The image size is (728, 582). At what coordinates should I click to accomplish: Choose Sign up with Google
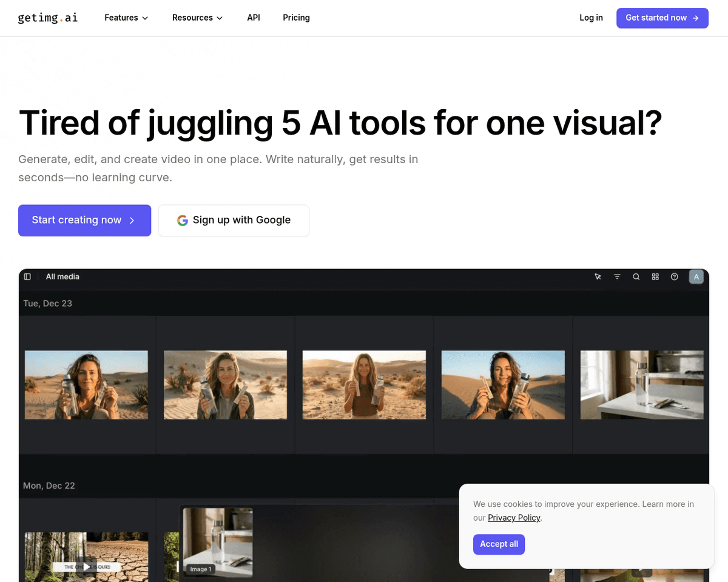tap(234, 220)
